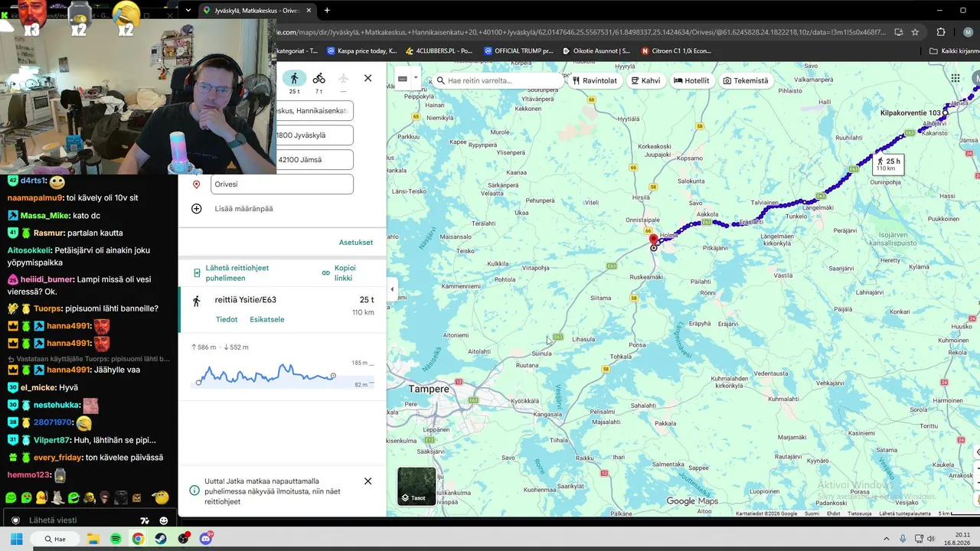This screenshot has height=551, width=980.
Task: Collapse the side panel arrow
Action: point(392,289)
